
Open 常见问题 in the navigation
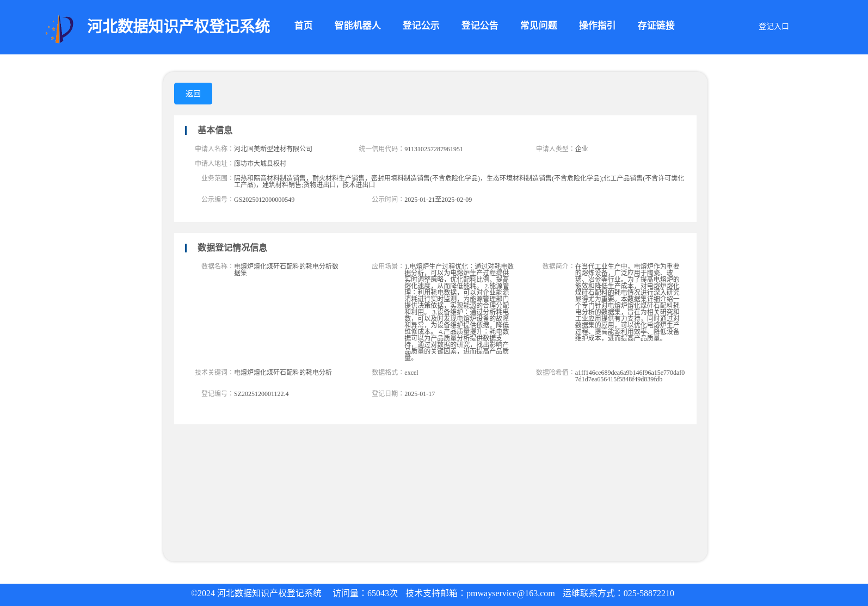[538, 26]
